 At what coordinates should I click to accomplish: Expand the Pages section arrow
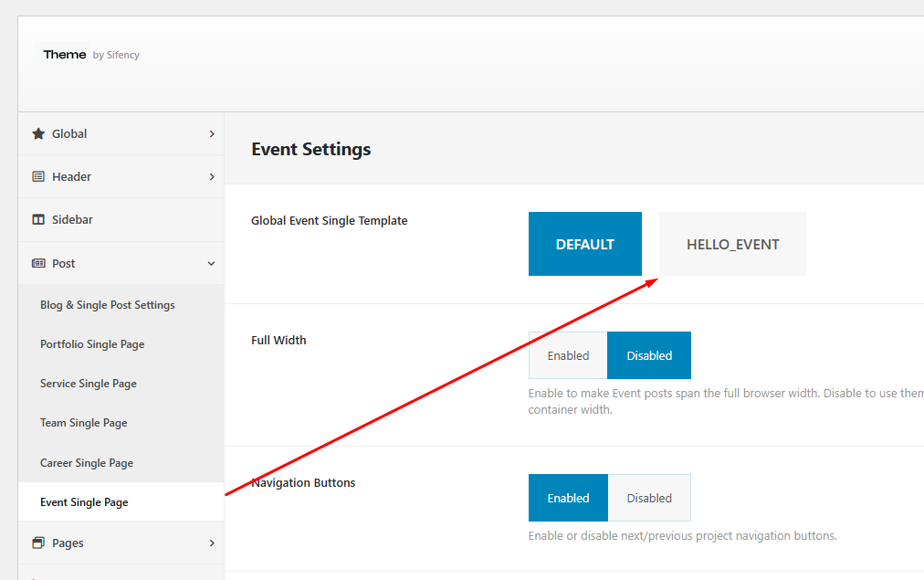tap(212, 543)
